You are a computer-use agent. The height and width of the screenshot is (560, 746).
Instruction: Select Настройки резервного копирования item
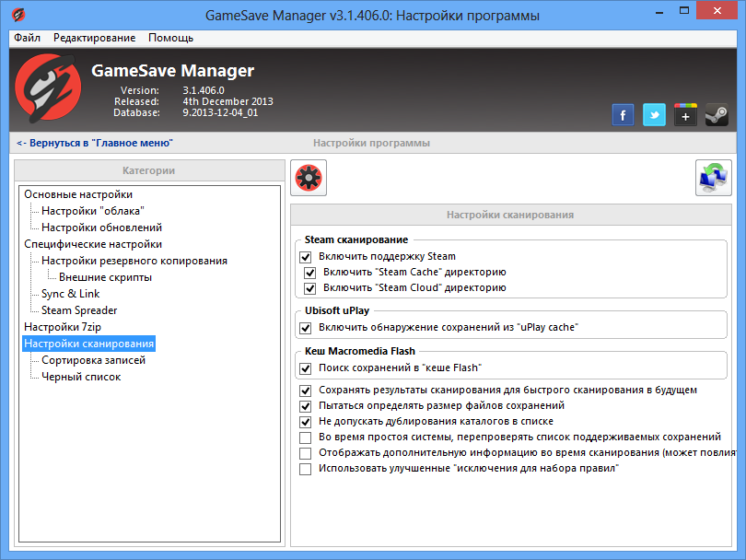click(x=134, y=261)
